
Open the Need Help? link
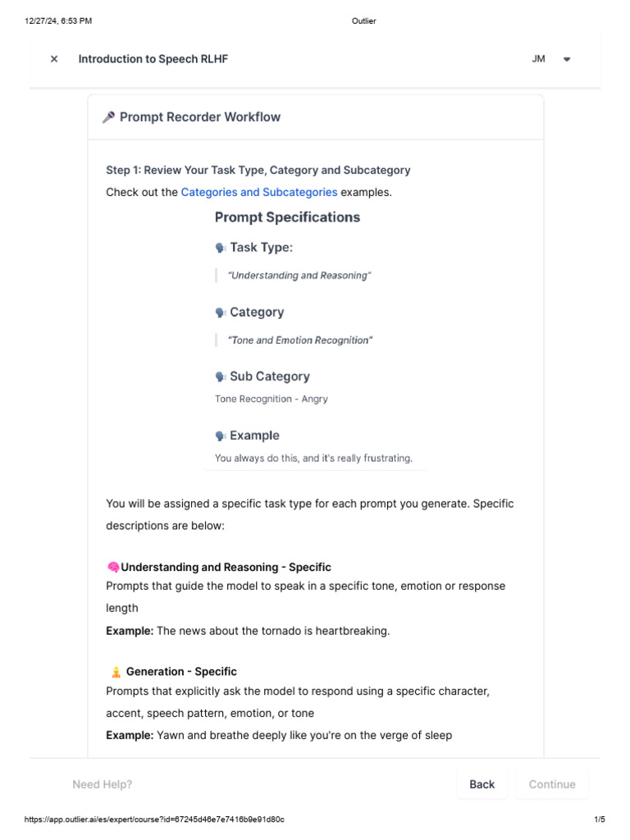pyautogui.click(x=102, y=784)
